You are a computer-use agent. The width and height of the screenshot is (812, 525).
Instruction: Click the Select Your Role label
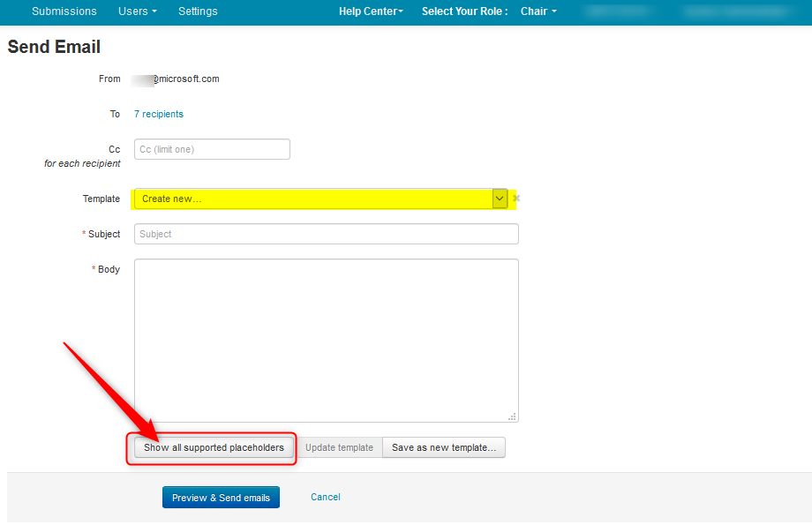(x=464, y=11)
